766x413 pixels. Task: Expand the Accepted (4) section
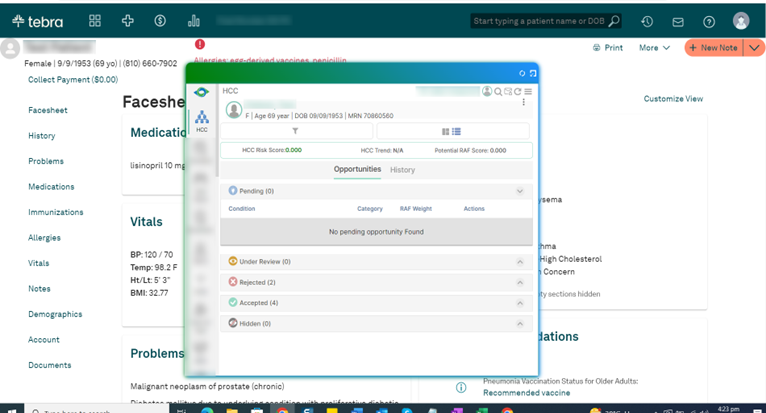(519, 302)
